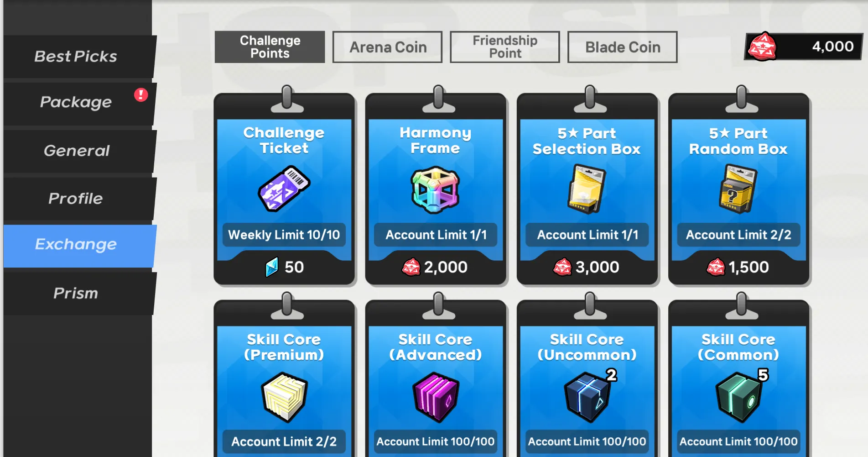Pick the 5★ Part Random Box icon
This screenshot has width=868, height=457.
(x=738, y=189)
